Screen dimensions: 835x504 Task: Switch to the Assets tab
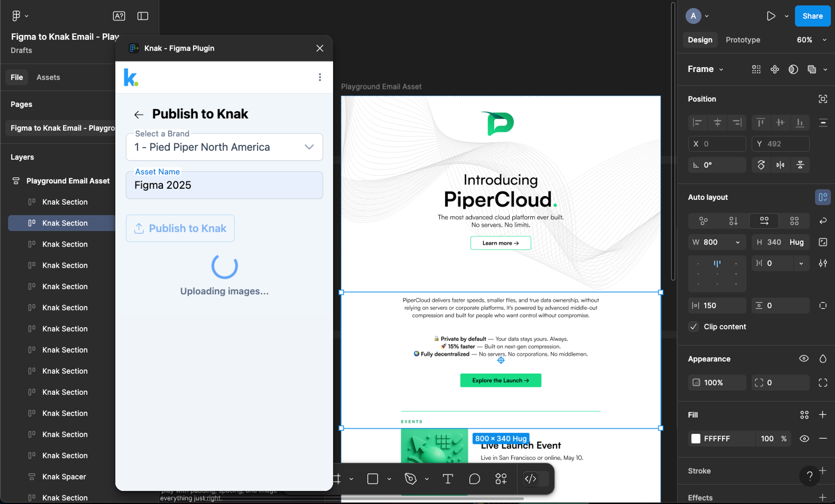48,77
